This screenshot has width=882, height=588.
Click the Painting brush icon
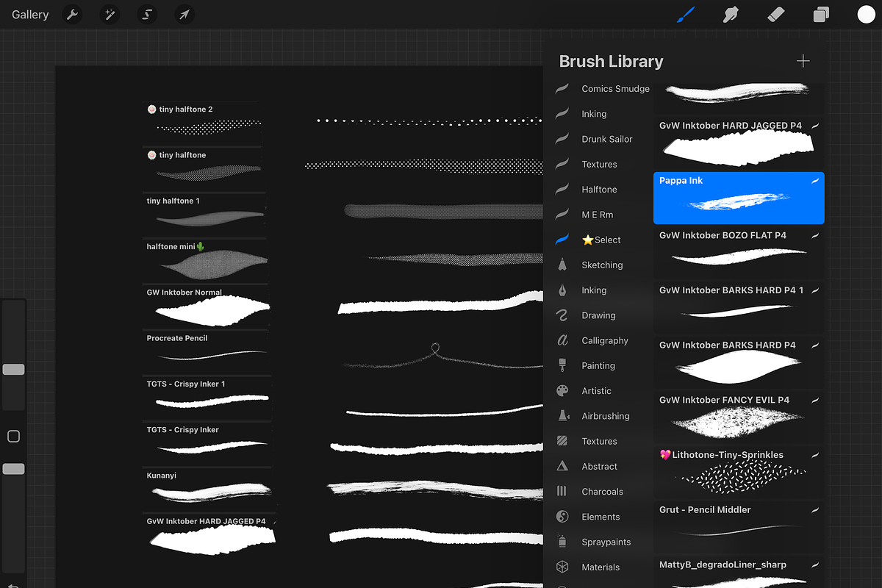(562, 365)
